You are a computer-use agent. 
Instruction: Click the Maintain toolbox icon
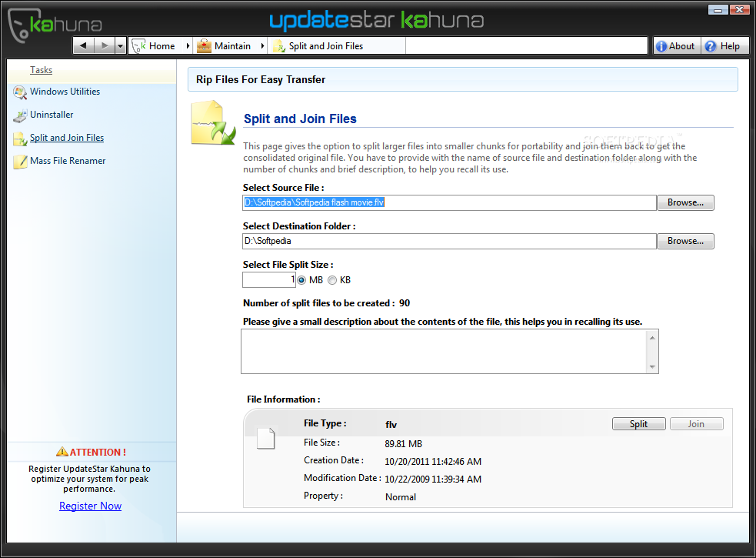(x=204, y=46)
